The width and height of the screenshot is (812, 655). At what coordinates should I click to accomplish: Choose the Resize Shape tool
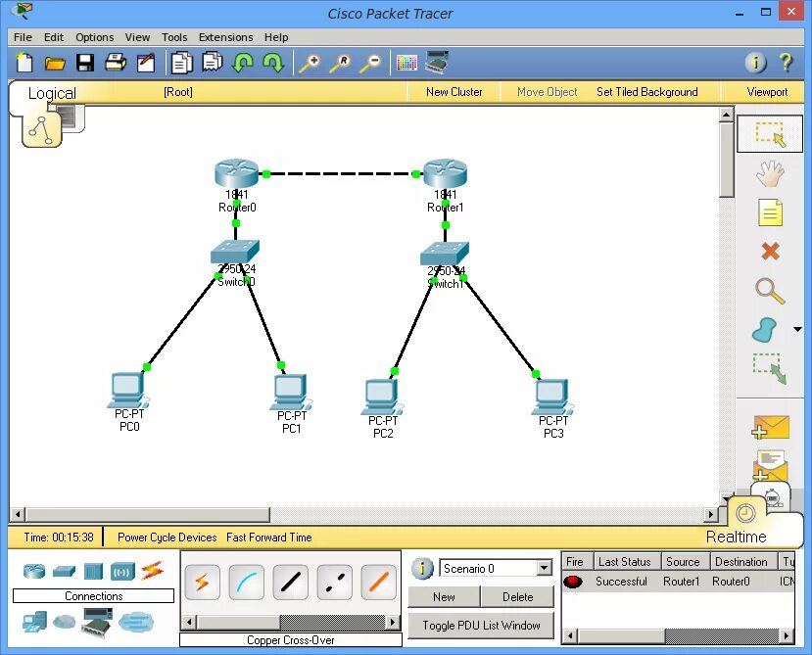click(770, 369)
